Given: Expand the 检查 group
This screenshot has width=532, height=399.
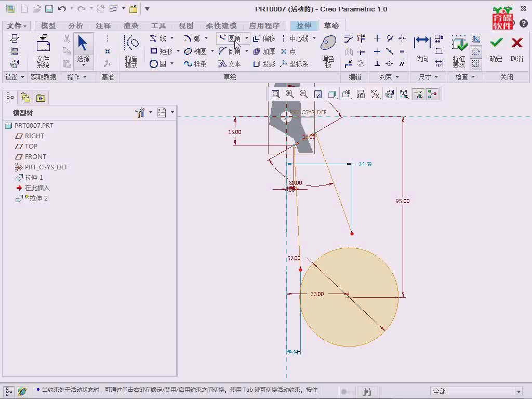Looking at the screenshot, I should (x=465, y=77).
